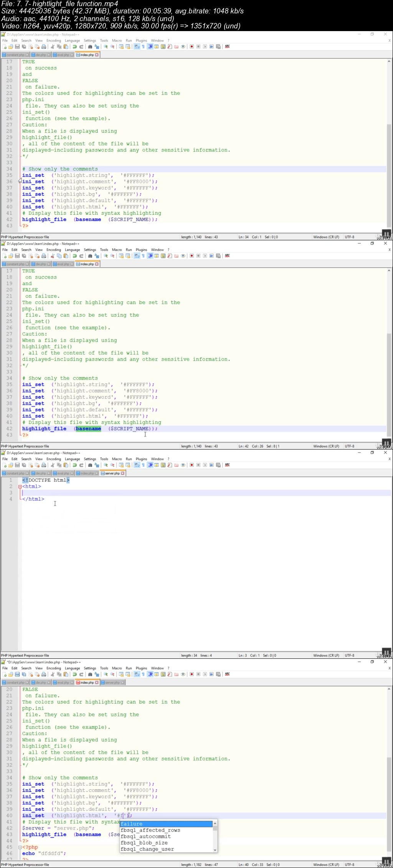The width and height of the screenshot is (393, 868).
Task: Open Encoding menu in server.php window
Action: (x=53, y=459)
